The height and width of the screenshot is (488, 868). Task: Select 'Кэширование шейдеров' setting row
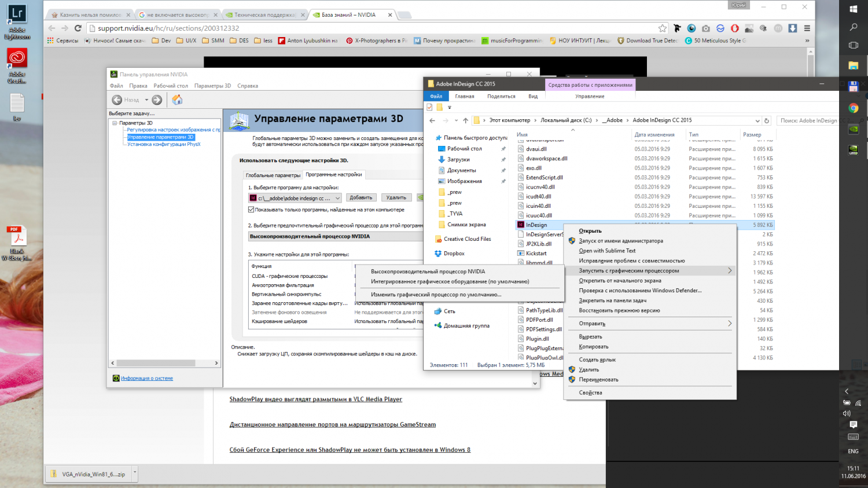click(x=336, y=321)
